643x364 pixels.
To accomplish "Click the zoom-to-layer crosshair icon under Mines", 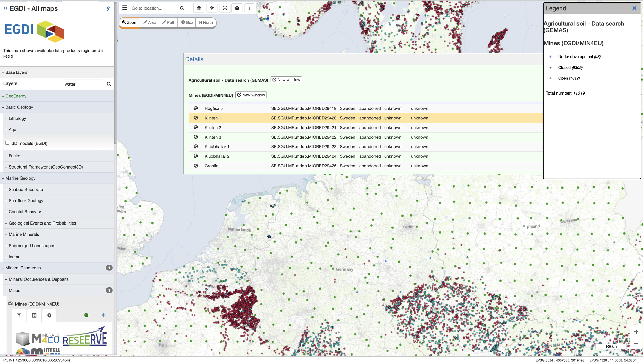I will coord(104,315).
